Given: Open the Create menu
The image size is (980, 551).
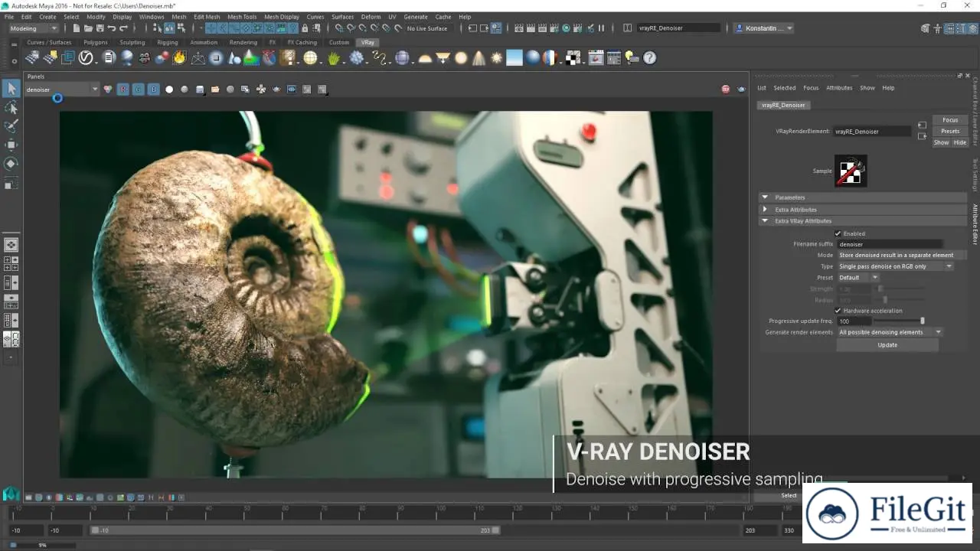Looking at the screenshot, I should tap(47, 16).
